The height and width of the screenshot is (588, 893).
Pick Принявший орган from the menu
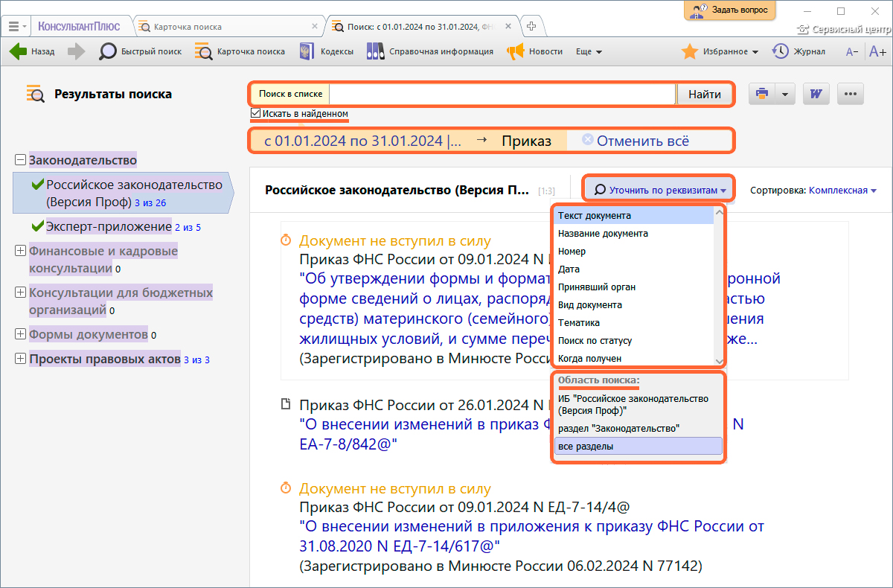pos(634,287)
